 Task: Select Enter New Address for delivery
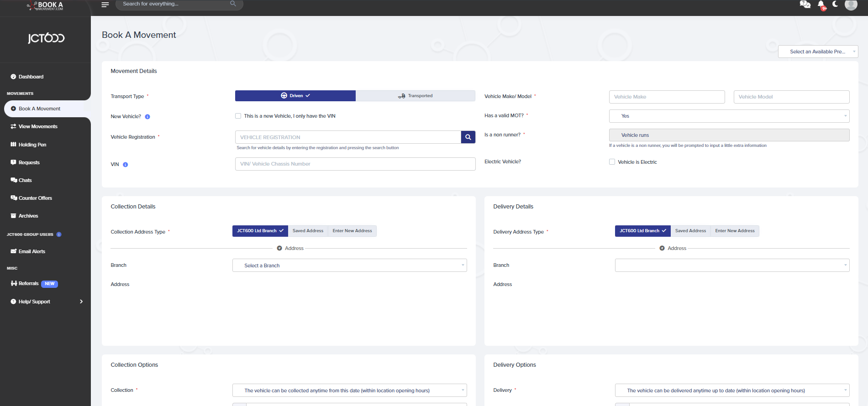735,231
